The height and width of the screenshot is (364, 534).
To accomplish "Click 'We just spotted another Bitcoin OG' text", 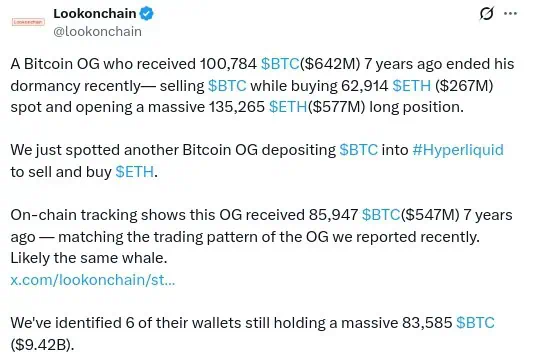I will pyautogui.click(x=134, y=150).
